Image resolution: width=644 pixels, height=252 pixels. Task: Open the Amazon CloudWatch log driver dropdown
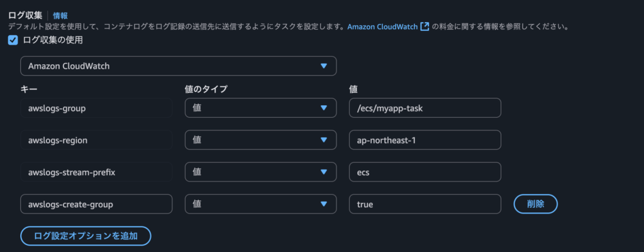[178, 66]
